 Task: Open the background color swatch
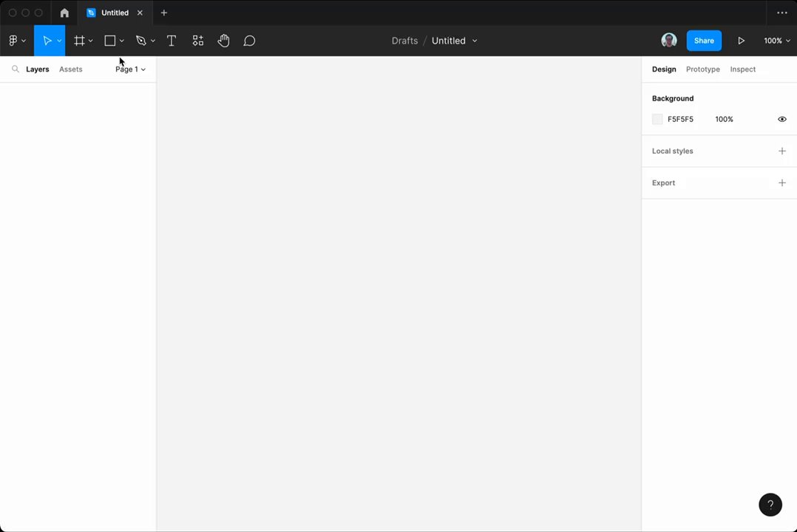coord(657,119)
